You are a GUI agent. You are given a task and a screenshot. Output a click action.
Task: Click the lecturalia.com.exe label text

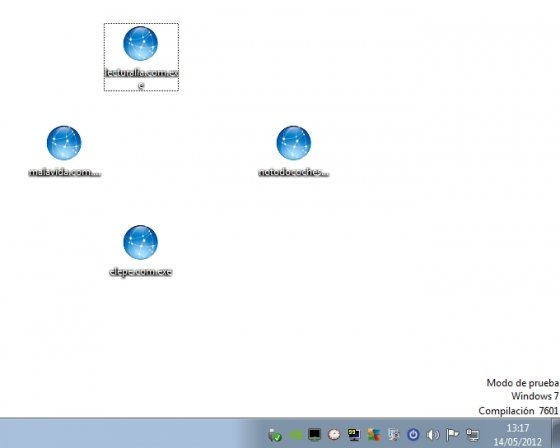(x=141, y=79)
